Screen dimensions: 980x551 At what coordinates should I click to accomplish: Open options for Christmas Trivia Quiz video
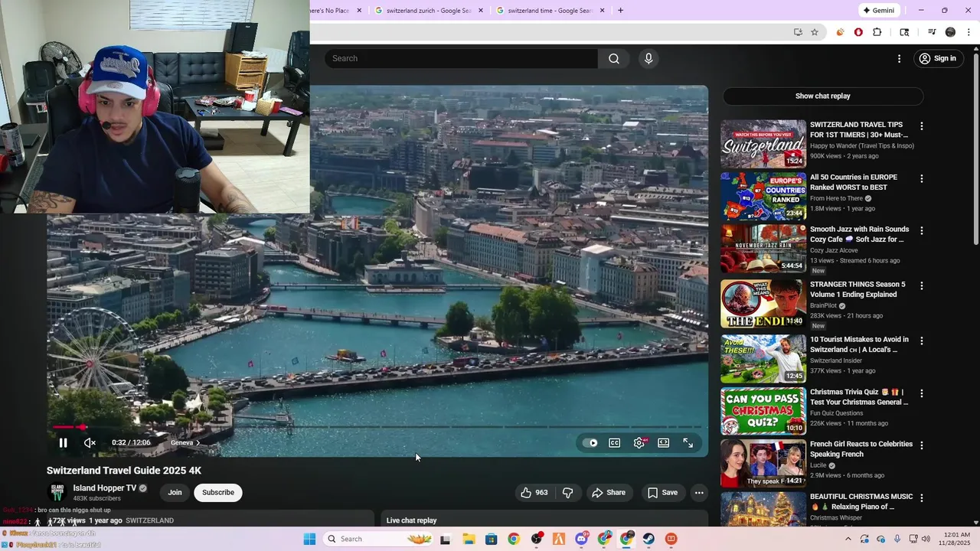tap(922, 393)
